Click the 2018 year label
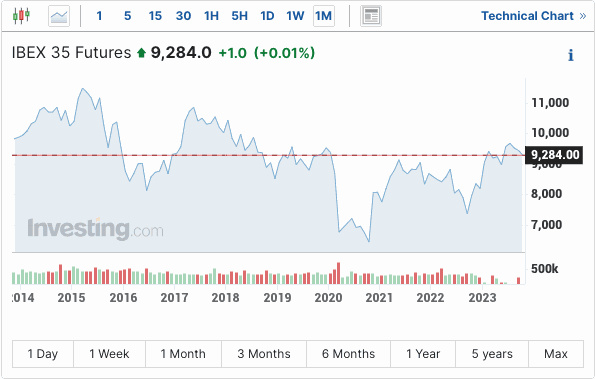The height and width of the screenshot is (379, 595). [225, 298]
